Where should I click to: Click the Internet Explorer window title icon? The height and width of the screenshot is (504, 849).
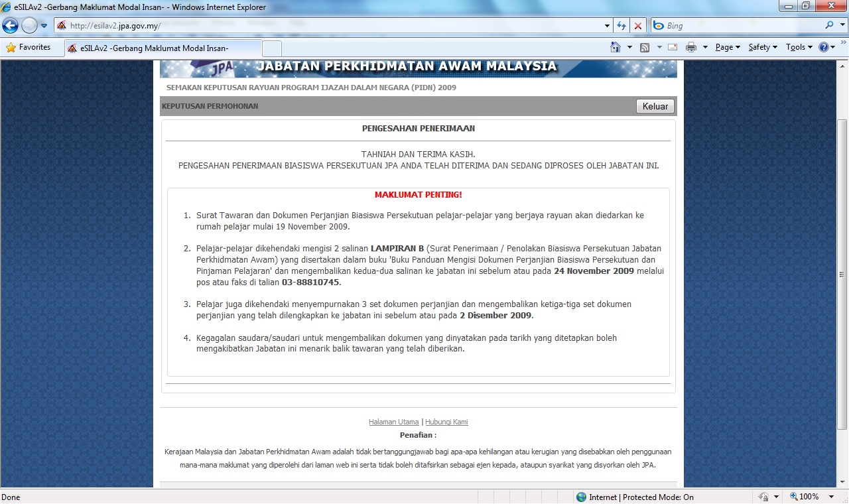pos(7,7)
